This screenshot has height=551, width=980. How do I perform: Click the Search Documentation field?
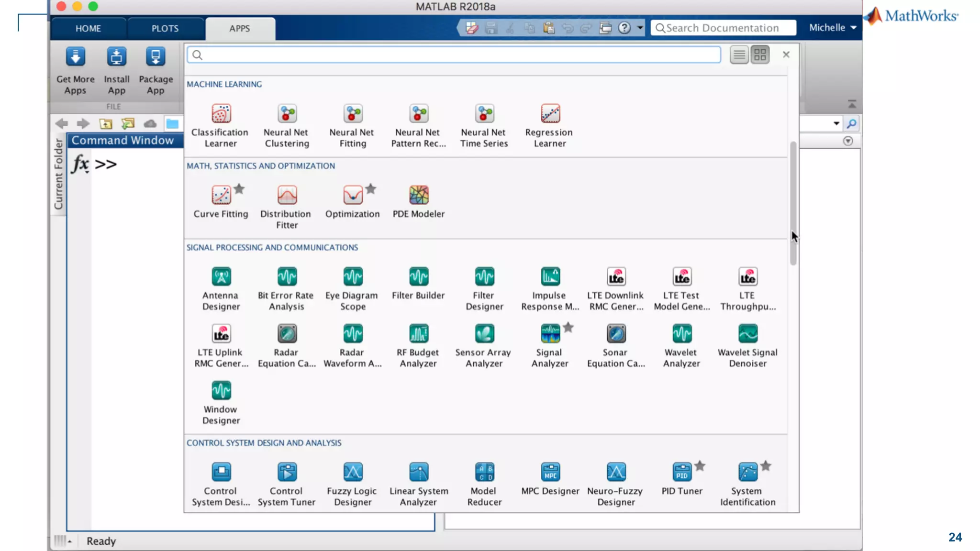pos(723,28)
